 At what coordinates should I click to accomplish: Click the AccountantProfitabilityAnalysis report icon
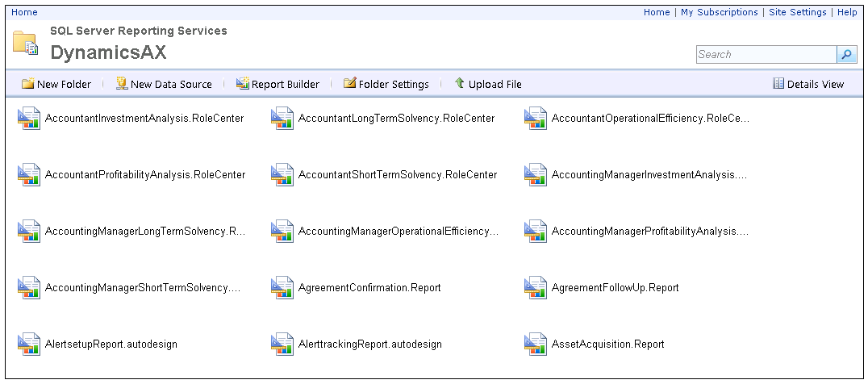(x=29, y=174)
